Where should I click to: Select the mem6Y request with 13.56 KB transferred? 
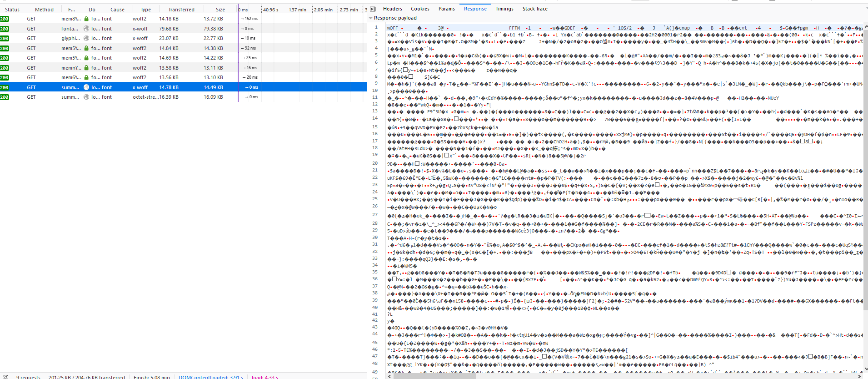coord(183,77)
